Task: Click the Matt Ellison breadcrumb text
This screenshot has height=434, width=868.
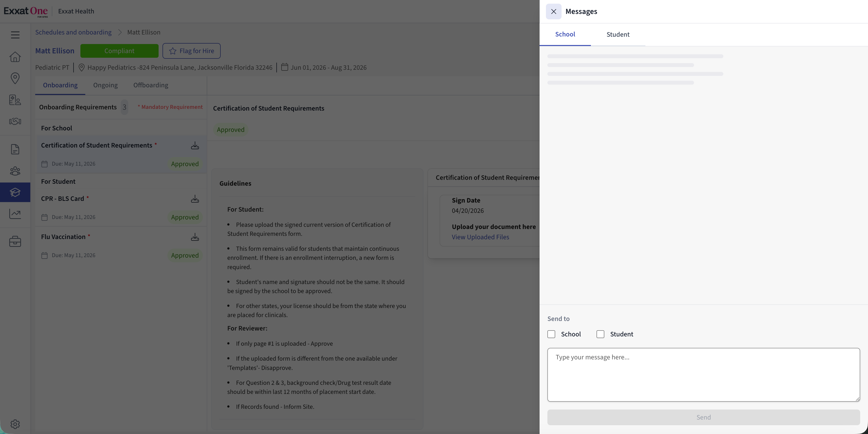Action: coord(143,32)
